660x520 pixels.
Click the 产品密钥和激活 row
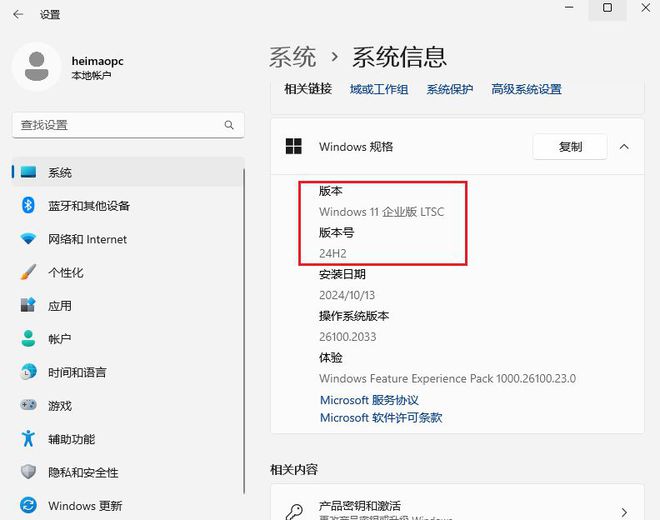click(x=457, y=502)
